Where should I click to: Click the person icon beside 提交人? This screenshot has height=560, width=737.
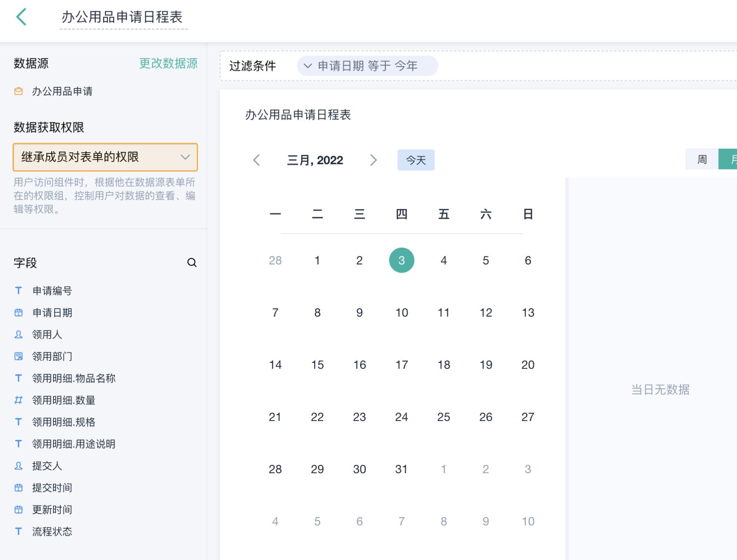point(18,466)
